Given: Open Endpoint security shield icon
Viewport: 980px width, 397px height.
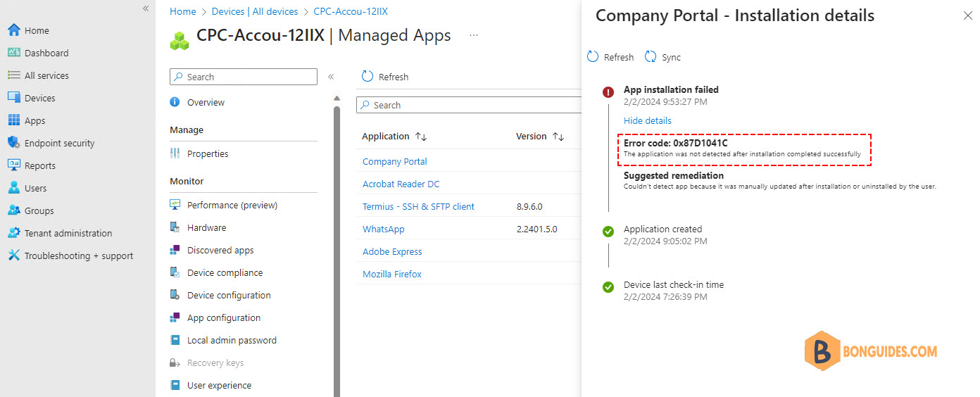Looking at the screenshot, I should (13, 143).
